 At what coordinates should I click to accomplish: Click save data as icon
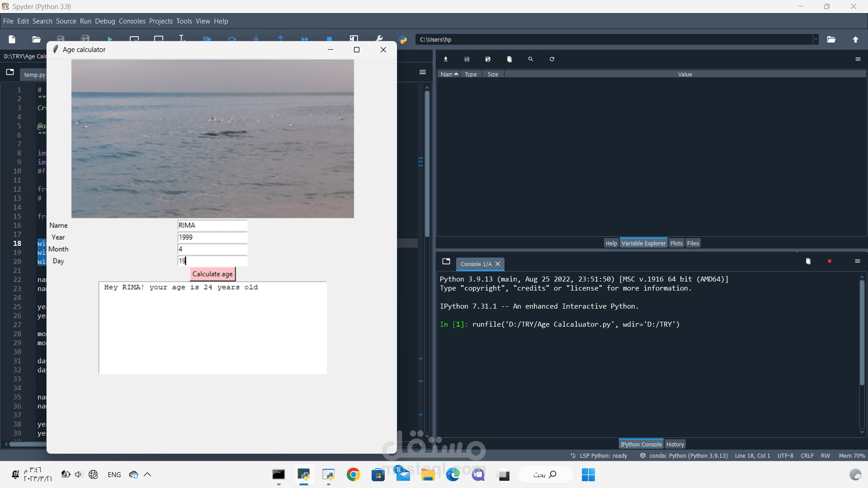[488, 59]
